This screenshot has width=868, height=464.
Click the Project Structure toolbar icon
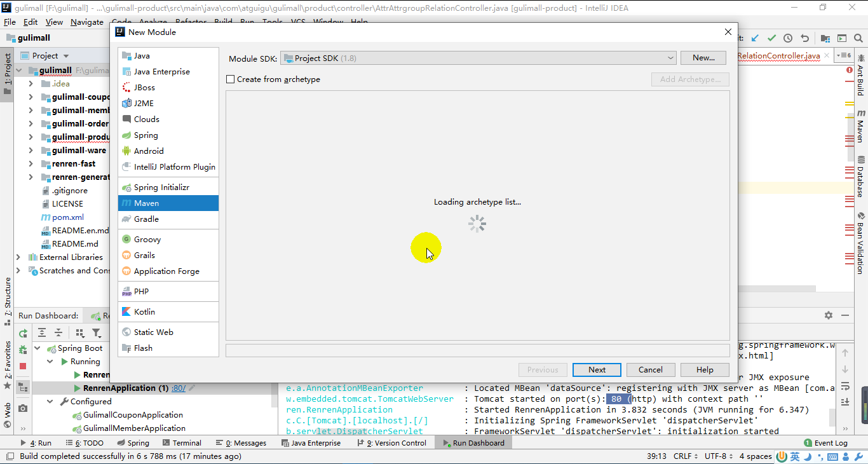(825, 38)
